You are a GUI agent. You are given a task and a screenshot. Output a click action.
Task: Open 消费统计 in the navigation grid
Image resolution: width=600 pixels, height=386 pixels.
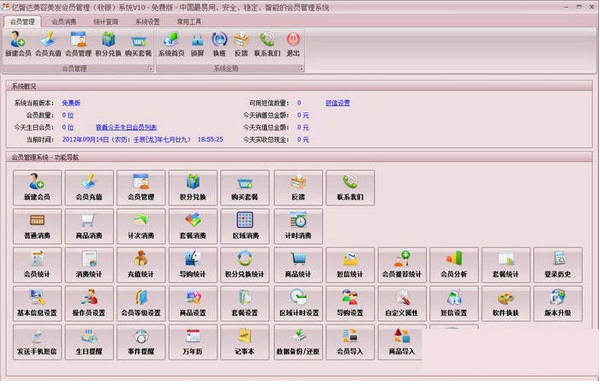click(x=89, y=265)
